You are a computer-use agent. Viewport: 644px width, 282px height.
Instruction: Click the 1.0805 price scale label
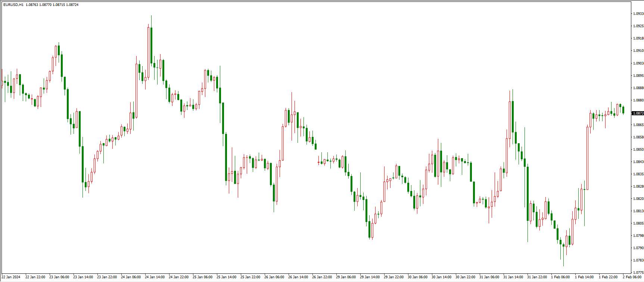pyautogui.click(x=638, y=223)
